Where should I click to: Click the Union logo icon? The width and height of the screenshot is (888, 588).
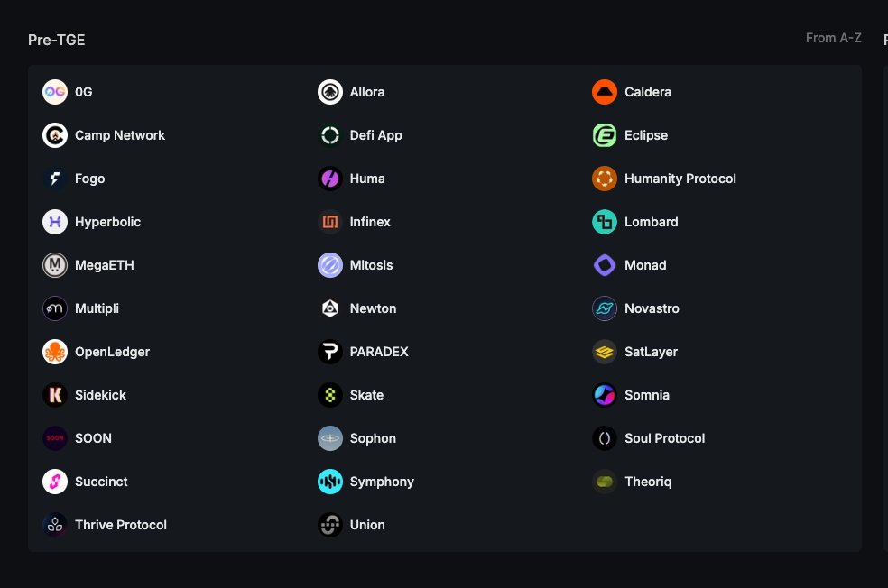pyautogui.click(x=330, y=525)
